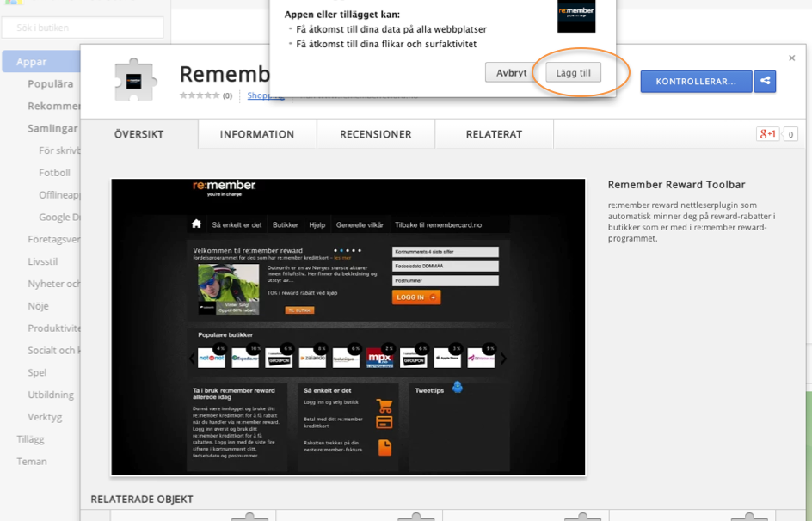This screenshot has width=812, height=521.
Task: Click the Lägg till button
Action: pyautogui.click(x=573, y=72)
